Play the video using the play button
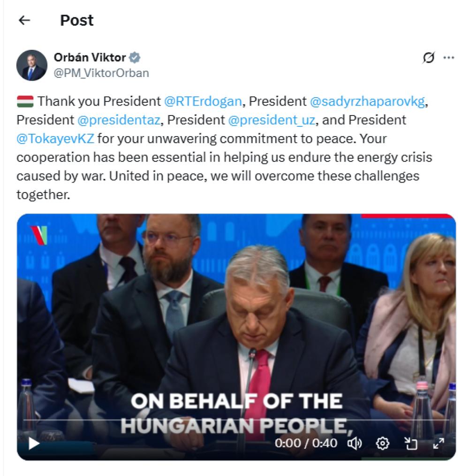The image size is (469, 476). (x=34, y=444)
